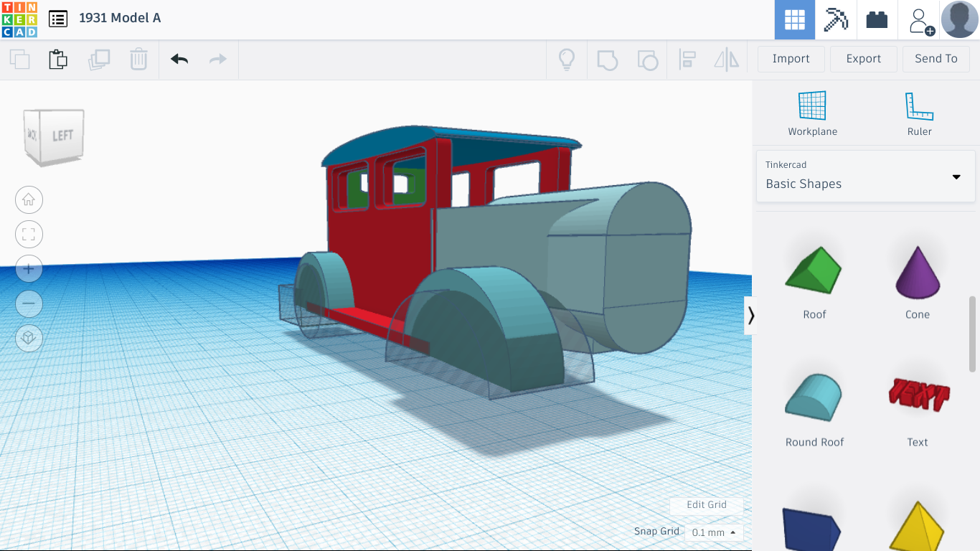The width and height of the screenshot is (980, 551).
Task: Open the designs list menu icon
Action: click(x=58, y=19)
